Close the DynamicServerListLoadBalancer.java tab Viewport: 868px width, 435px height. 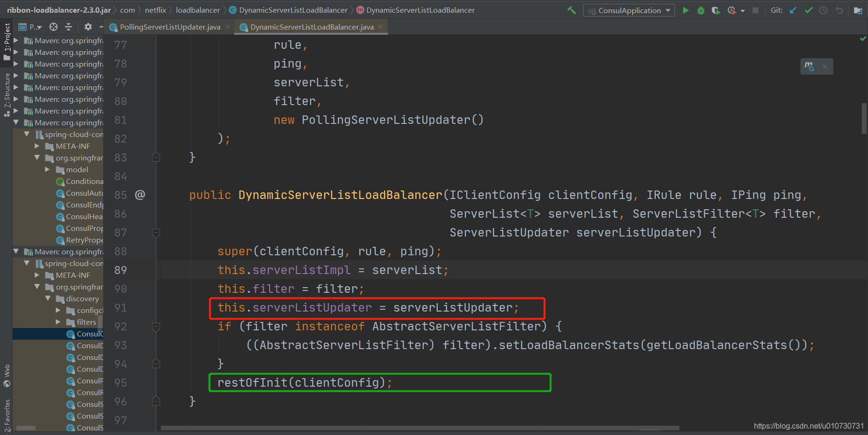point(381,27)
